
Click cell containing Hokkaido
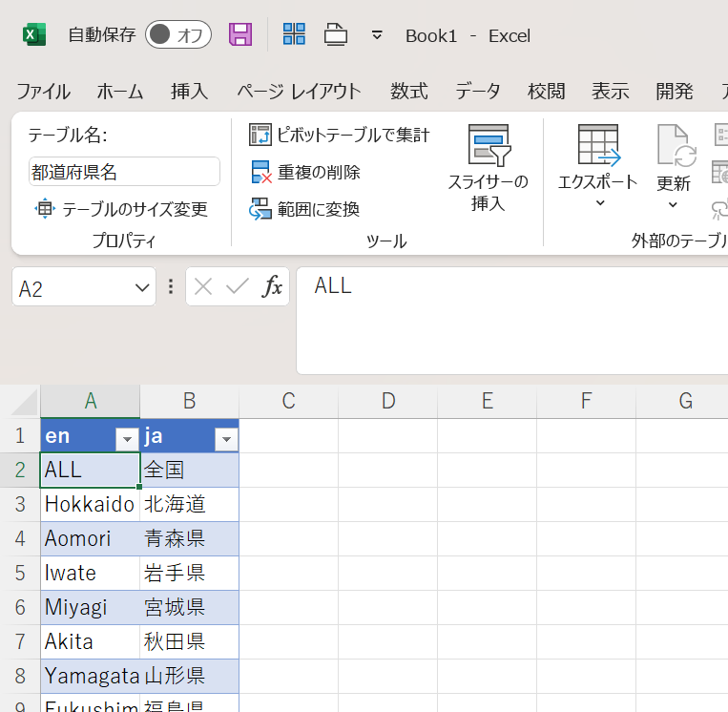click(x=90, y=504)
